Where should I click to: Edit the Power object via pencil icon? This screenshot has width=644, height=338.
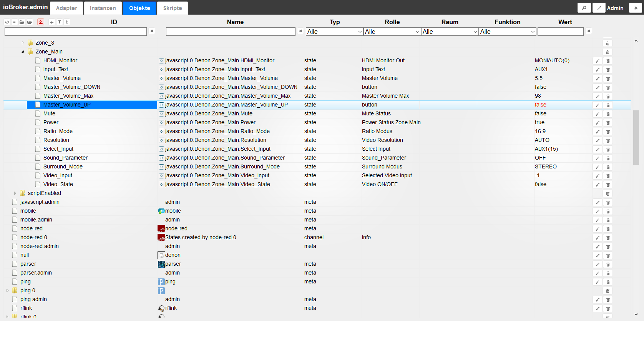(x=598, y=123)
